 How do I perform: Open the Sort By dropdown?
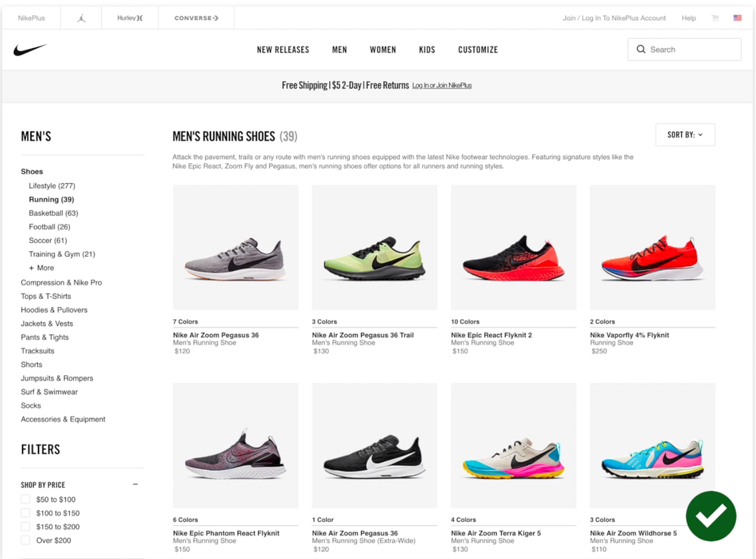685,134
